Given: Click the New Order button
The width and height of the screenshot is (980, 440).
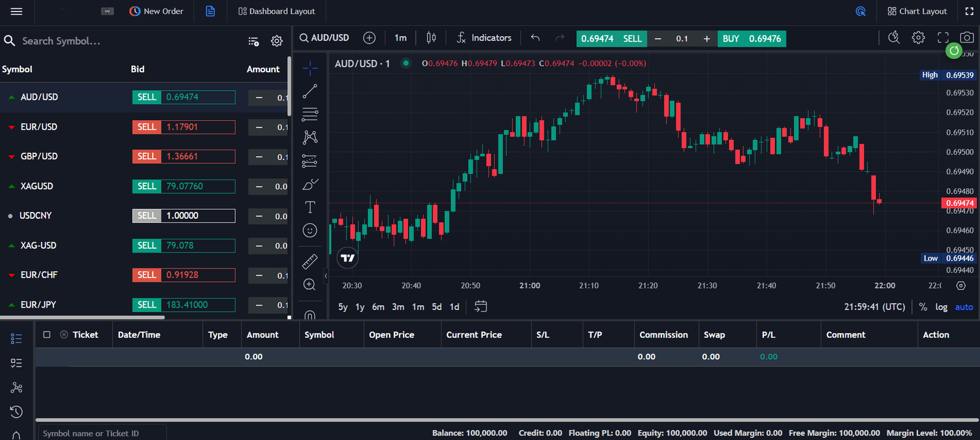Looking at the screenshot, I should pyautogui.click(x=157, y=11).
